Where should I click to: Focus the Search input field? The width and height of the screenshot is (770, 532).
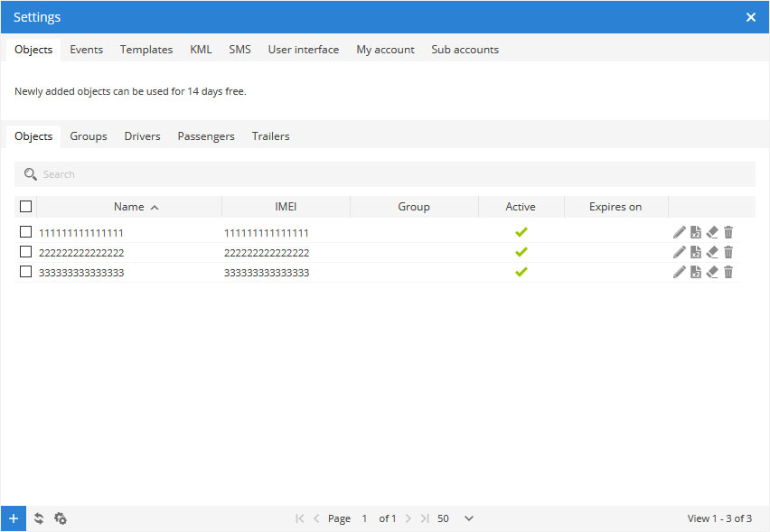(385, 174)
